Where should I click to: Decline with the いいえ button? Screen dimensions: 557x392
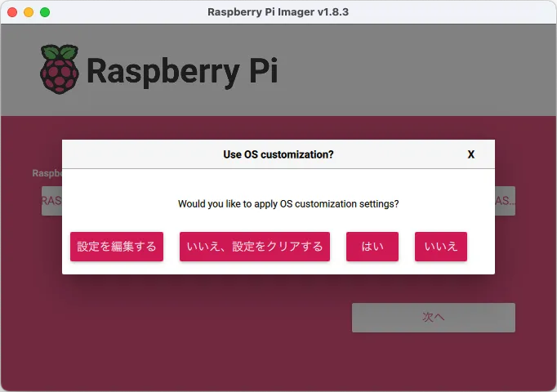(x=441, y=247)
